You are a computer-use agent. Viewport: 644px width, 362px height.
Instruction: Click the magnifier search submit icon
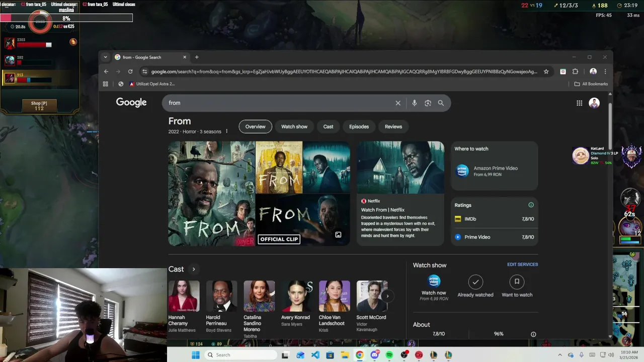441,103
